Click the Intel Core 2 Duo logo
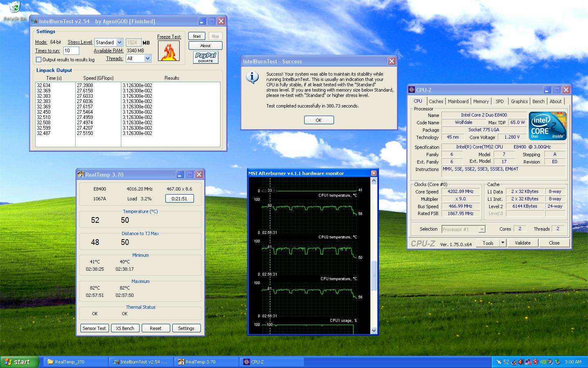 (548, 126)
